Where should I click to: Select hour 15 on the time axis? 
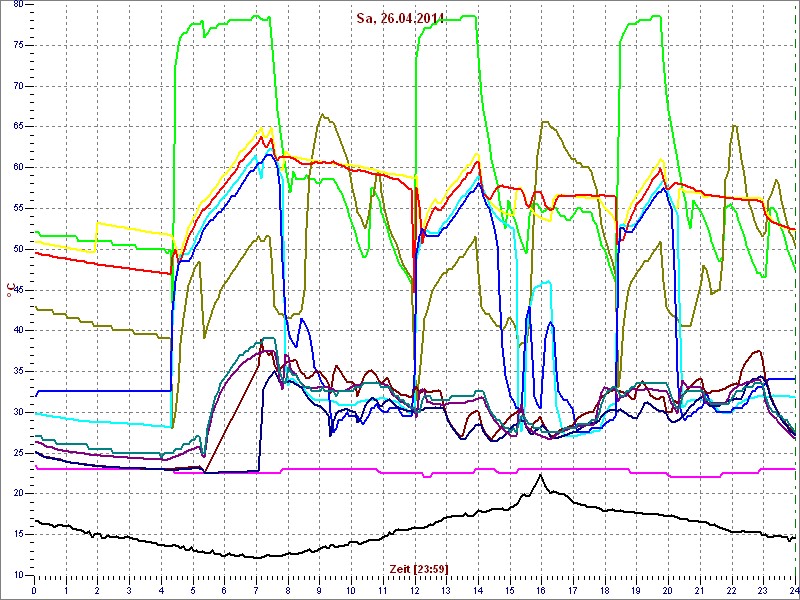(509, 590)
